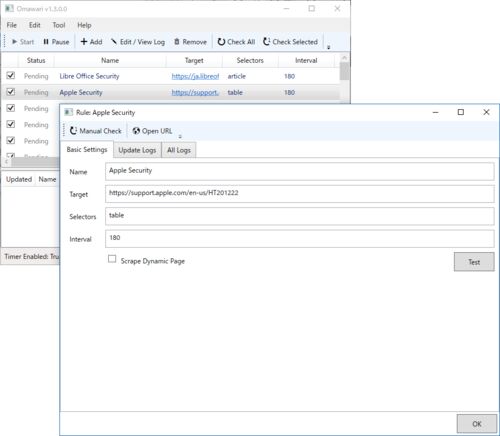Click 'table' selector cell in Apple Security row
The width and height of the screenshot is (500, 436).
(x=235, y=92)
